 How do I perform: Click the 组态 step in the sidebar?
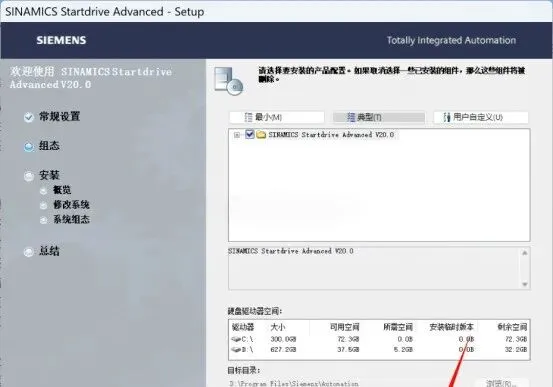(x=49, y=146)
